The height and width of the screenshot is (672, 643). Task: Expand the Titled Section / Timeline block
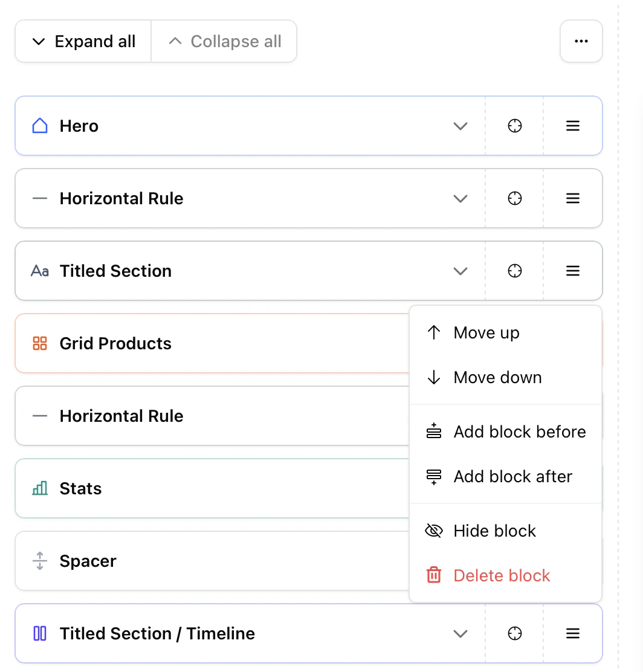460,633
